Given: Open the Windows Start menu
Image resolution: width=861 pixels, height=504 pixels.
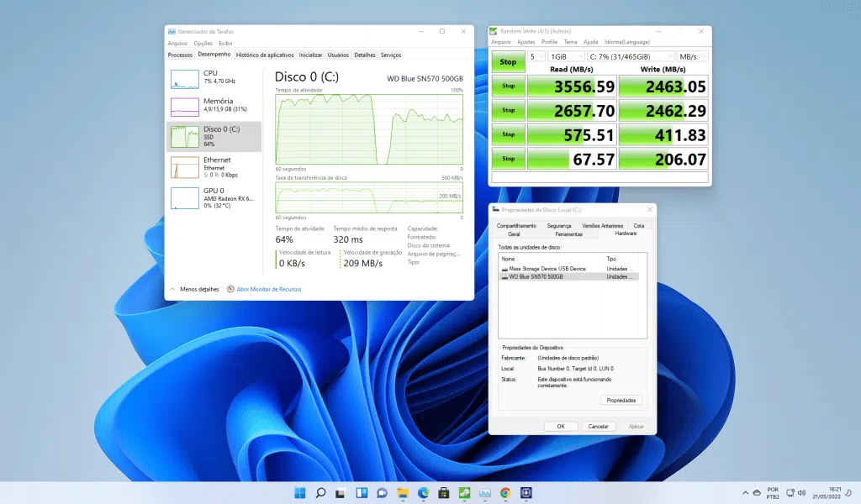Looking at the screenshot, I should [300, 493].
